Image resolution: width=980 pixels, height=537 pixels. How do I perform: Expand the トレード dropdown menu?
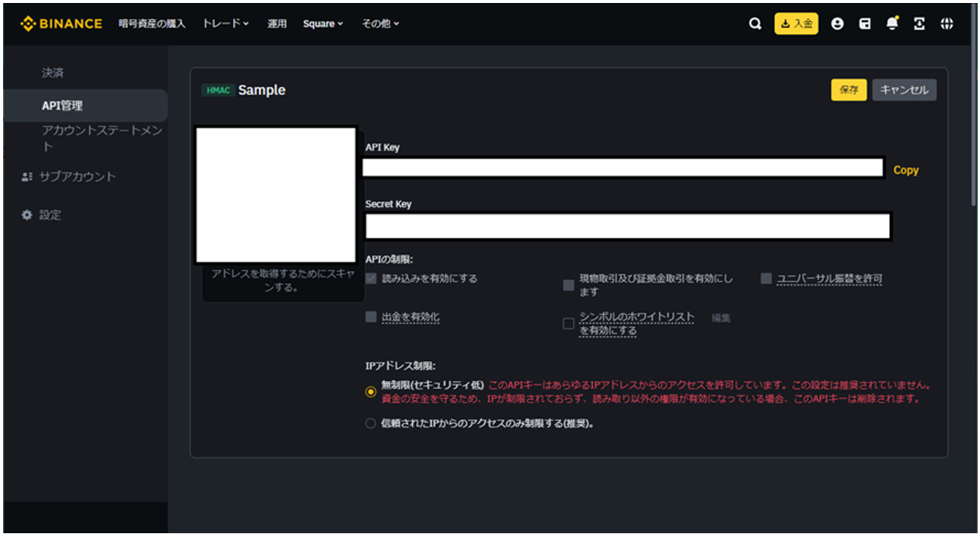[x=225, y=24]
